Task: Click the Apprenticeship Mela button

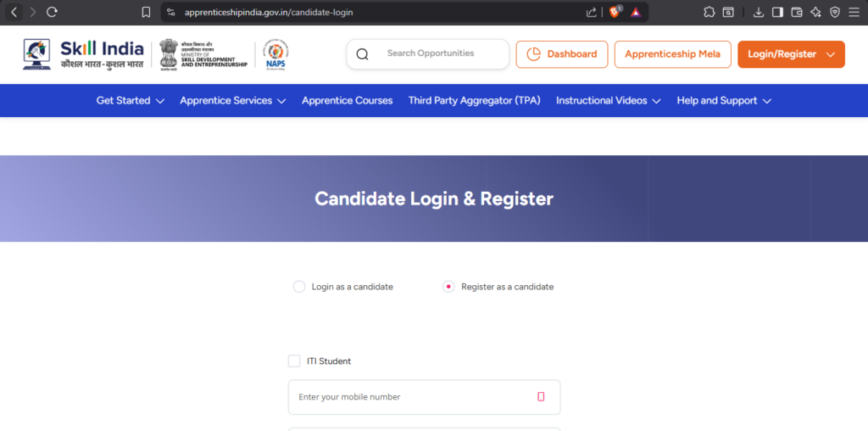Action: tap(672, 54)
